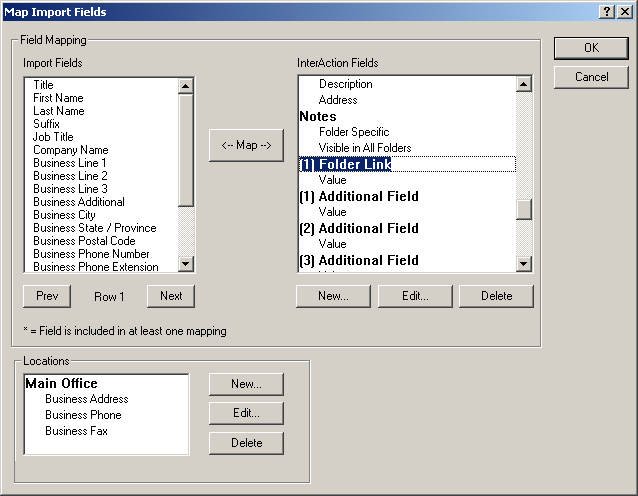Select Visible in All Folders

(x=365, y=148)
